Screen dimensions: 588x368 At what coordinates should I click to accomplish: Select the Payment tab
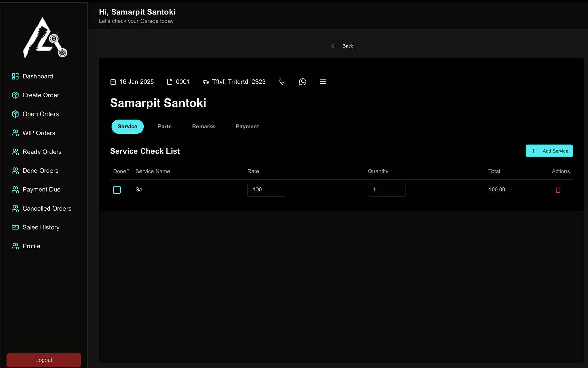tap(247, 126)
